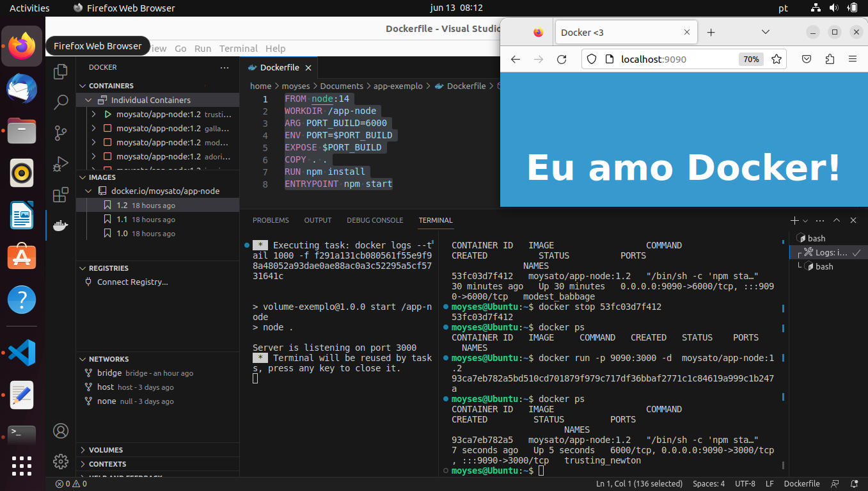Select UTF-8 encoding in status bar
The image size is (868, 491).
[745, 484]
